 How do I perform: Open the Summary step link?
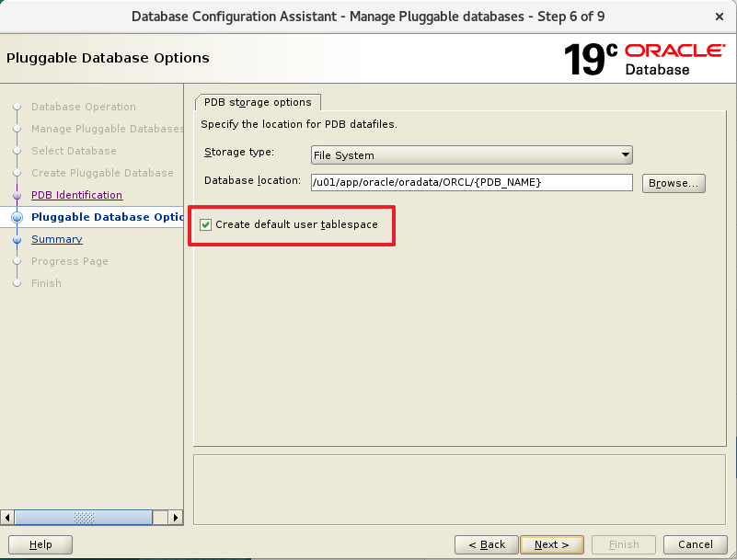click(57, 239)
